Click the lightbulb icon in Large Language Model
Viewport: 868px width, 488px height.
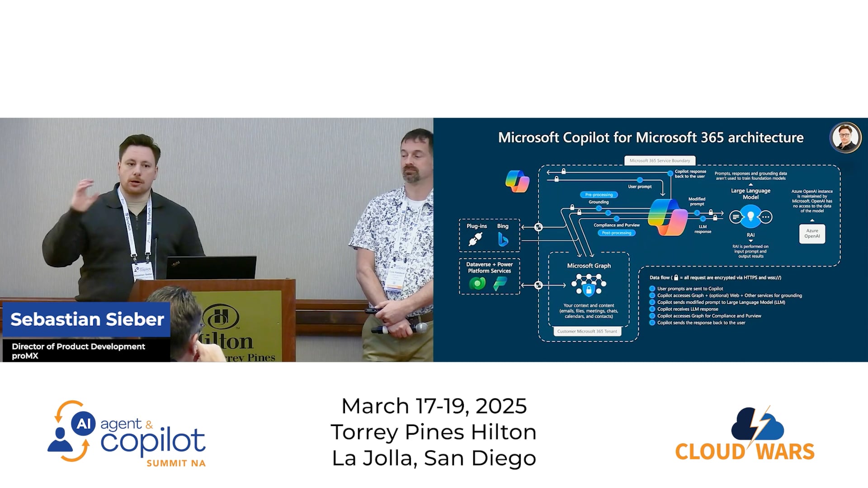click(x=751, y=217)
